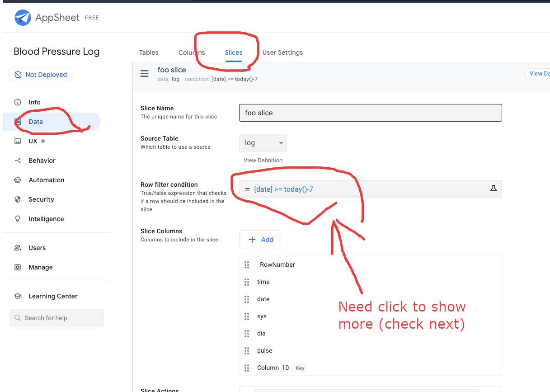Click the drag handle next to pulse
Viewport: 550px width, 392px height.
pyautogui.click(x=247, y=350)
